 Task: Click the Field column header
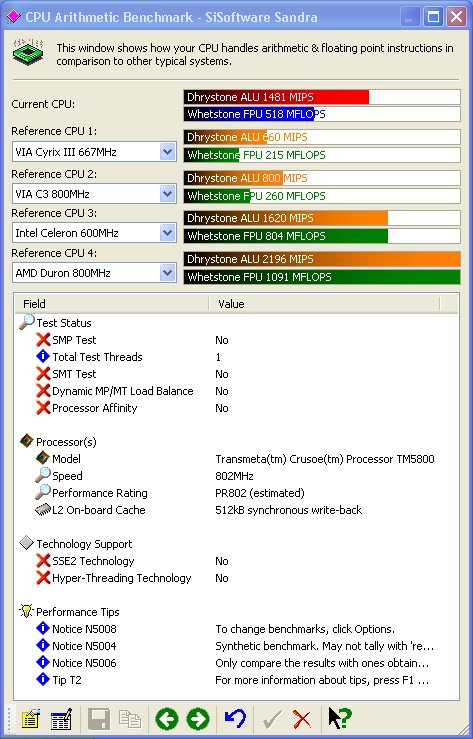pos(112,304)
